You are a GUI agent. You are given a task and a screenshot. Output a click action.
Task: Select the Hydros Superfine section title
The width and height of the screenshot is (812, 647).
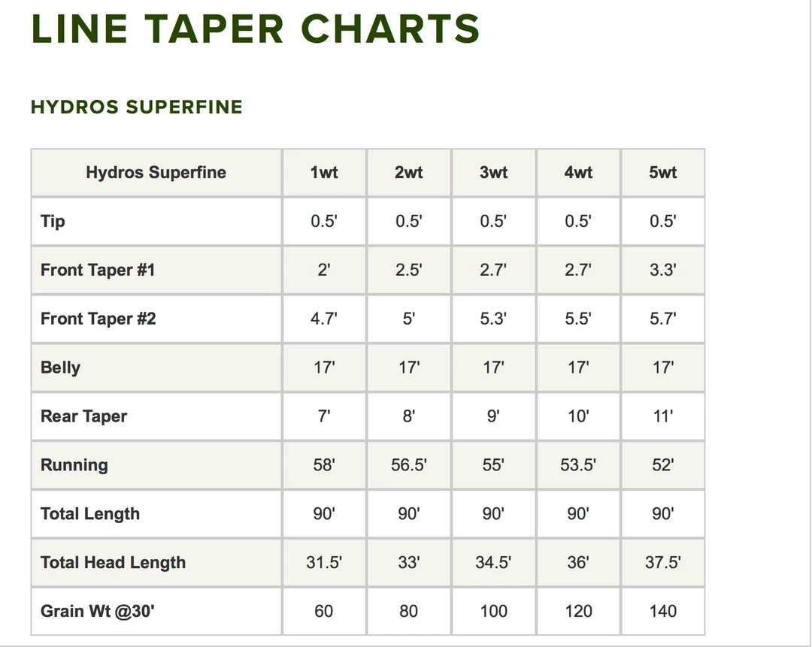(x=137, y=107)
